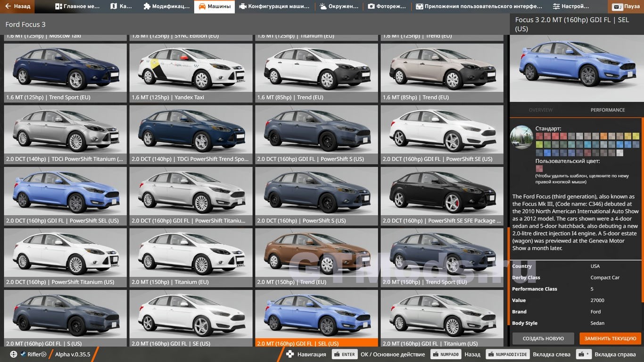Viewport: 644px width, 362px height.
Task: Click the round environment preview thumbnail
Action: tap(521, 137)
